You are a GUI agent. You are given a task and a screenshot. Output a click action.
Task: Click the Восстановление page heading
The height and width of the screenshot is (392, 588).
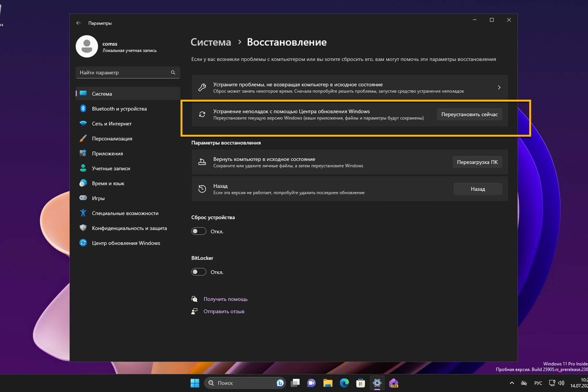coord(287,42)
